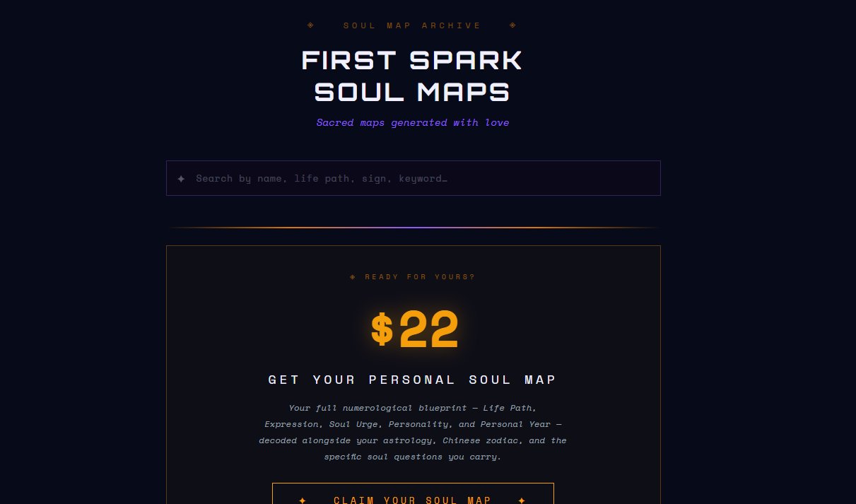Click the star icon right of CLAIM YOUR SOUL MAP
Viewport: 856px width, 504px height.
tap(522, 500)
